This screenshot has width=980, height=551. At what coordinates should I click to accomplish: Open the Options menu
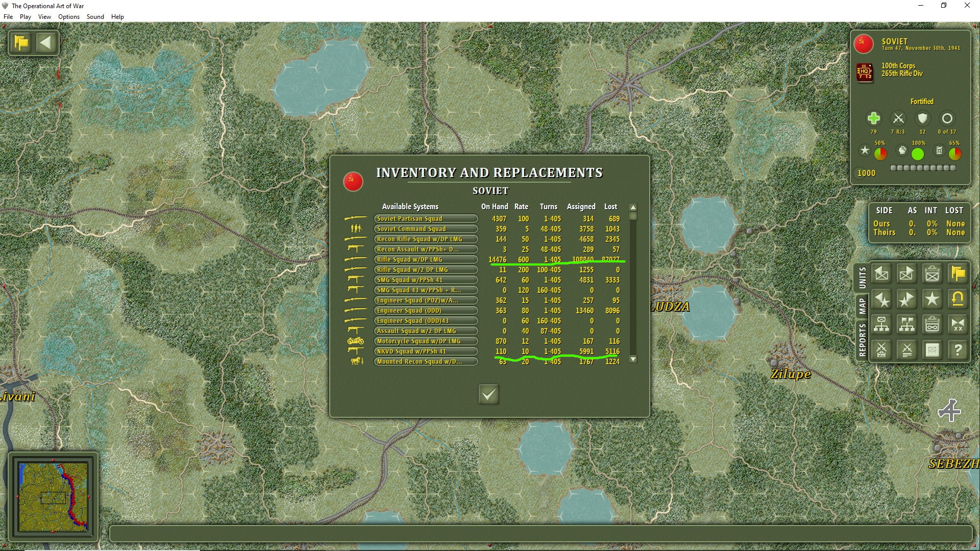click(69, 17)
